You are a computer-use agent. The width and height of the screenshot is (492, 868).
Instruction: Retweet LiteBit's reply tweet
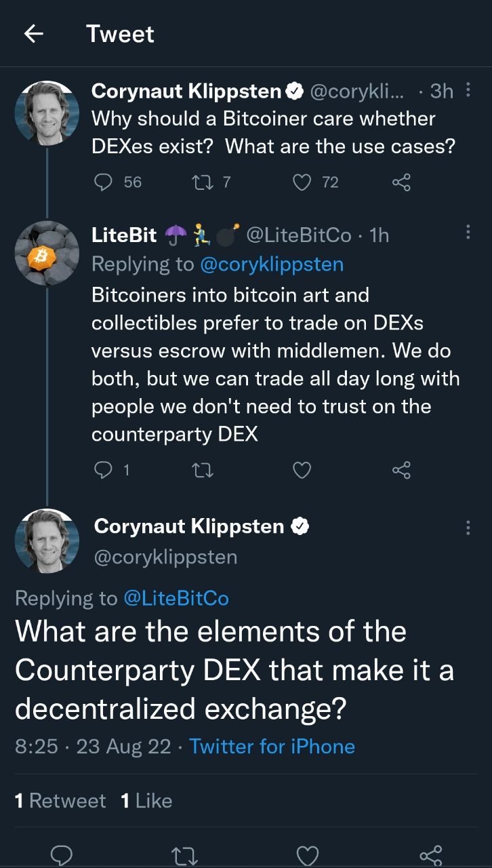pyautogui.click(x=203, y=469)
